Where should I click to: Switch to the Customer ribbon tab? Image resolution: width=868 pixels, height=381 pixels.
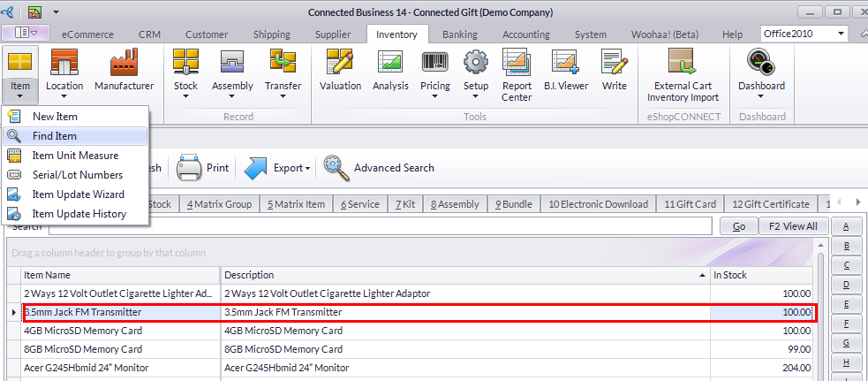207,34
